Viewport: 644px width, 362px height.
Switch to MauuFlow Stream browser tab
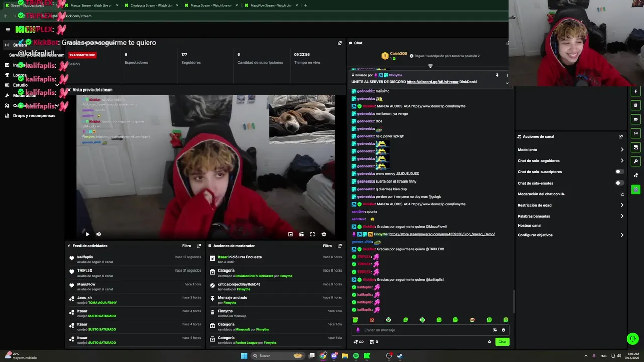271,5
